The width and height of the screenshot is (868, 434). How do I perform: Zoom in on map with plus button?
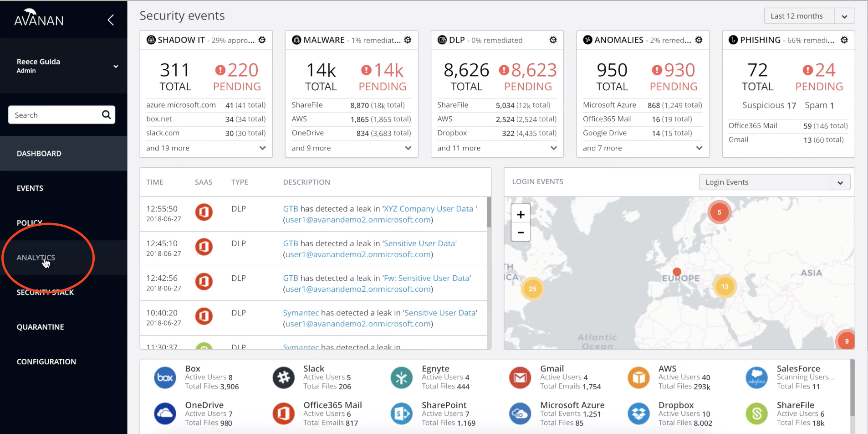pos(521,214)
